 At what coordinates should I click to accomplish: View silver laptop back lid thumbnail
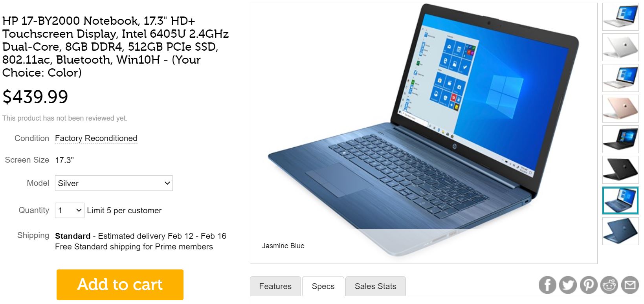click(620, 48)
